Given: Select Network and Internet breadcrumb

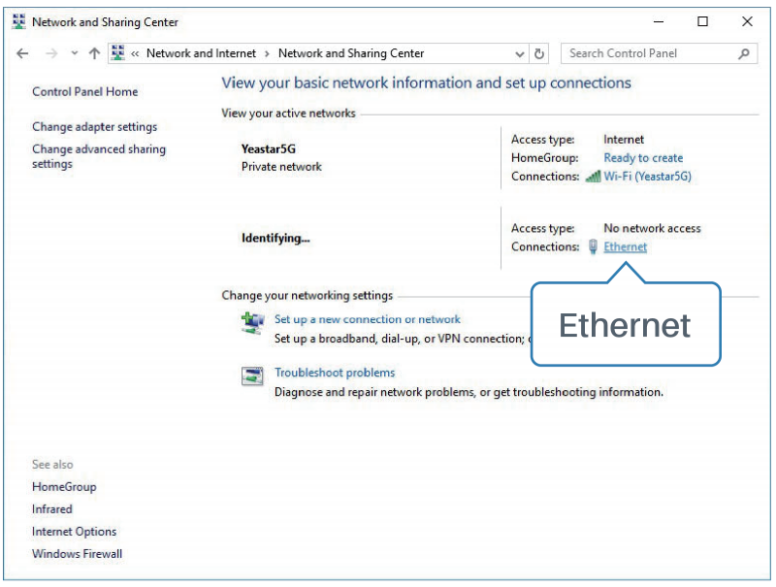Looking at the screenshot, I should pyautogui.click(x=201, y=53).
